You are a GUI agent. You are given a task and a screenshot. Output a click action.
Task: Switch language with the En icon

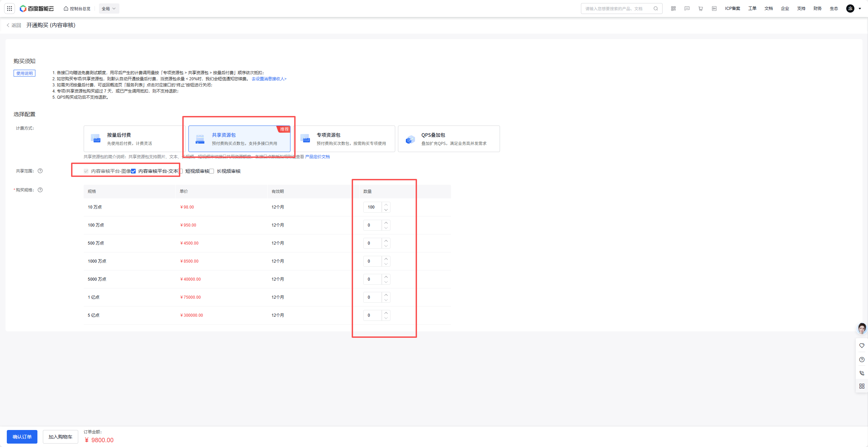[714, 9]
